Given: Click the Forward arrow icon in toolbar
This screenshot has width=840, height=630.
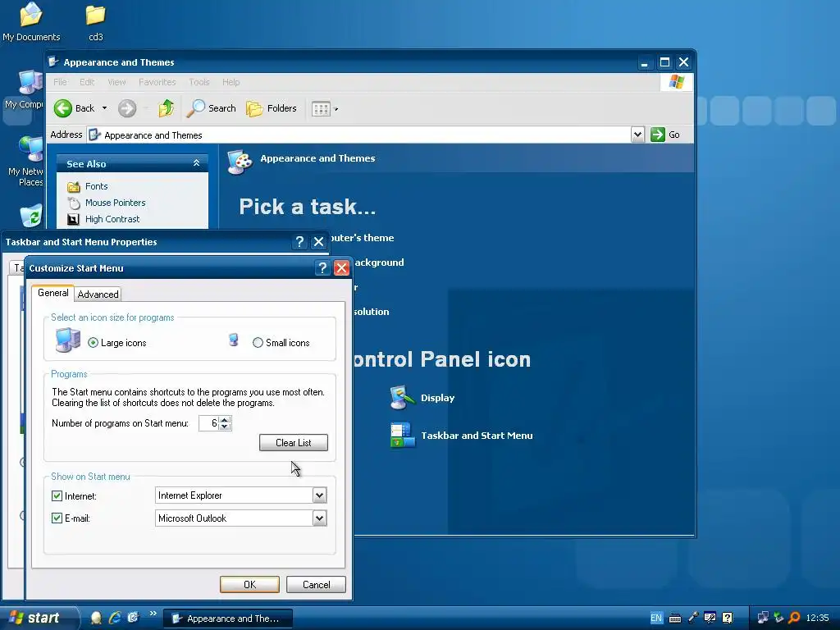Looking at the screenshot, I should click(x=127, y=108).
